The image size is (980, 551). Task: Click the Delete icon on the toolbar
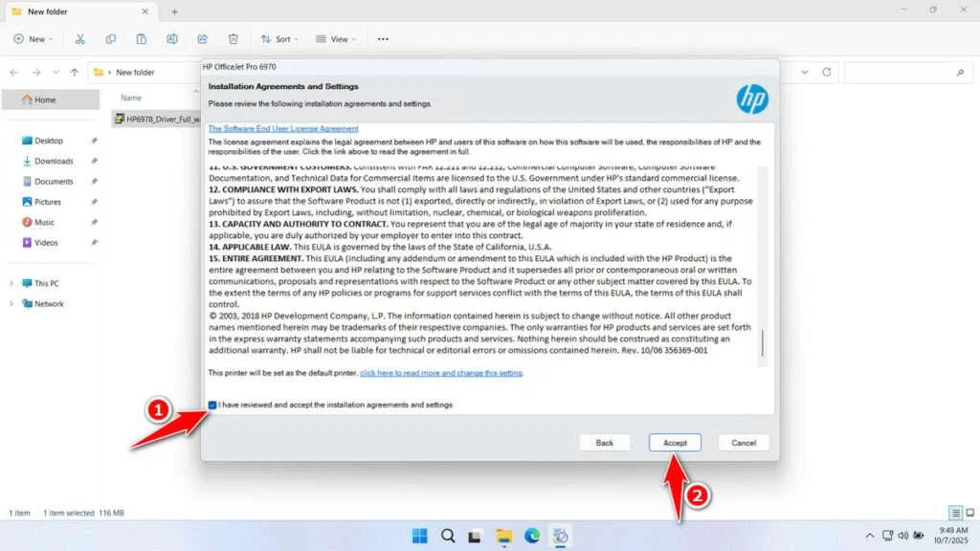point(233,38)
